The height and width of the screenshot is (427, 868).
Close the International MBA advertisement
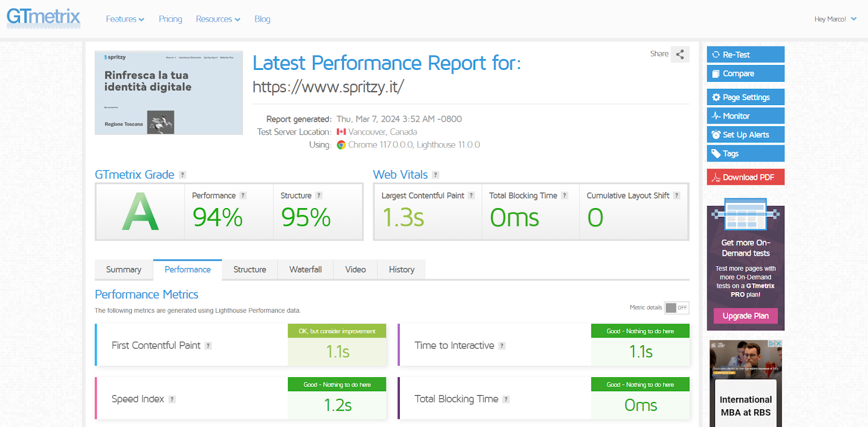coord(778,344)
